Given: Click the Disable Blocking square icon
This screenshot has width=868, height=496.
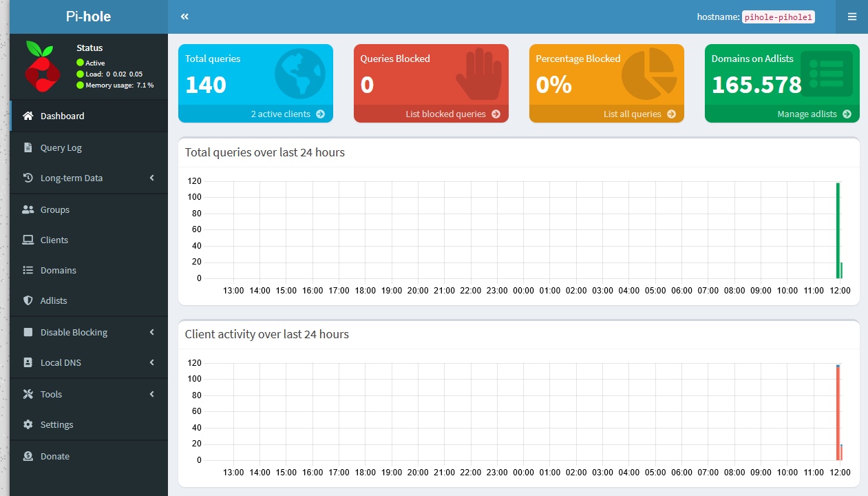Looking at the screenshot, I should [x=28, y=332].
